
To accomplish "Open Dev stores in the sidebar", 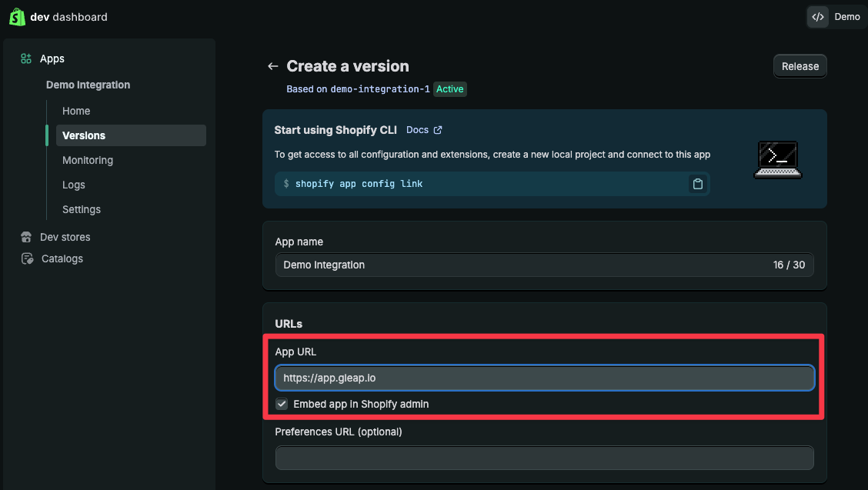I will 65,237.
